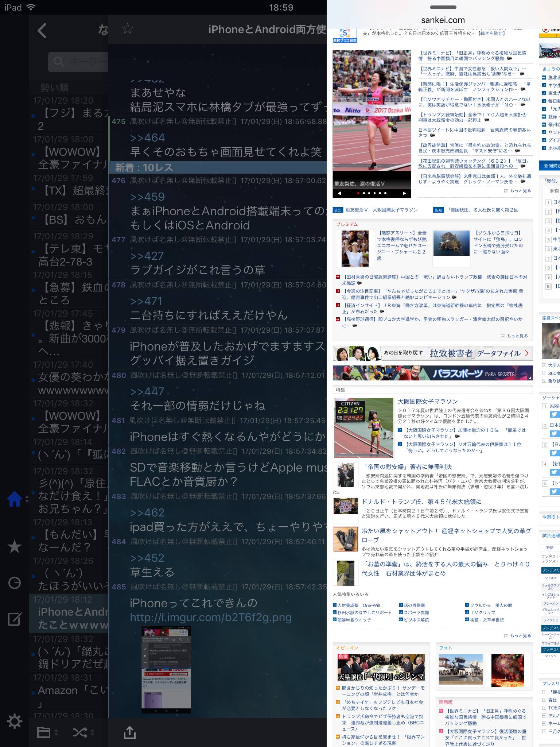Tap post number 481
The image size is (560, 747).
[118, 421]
